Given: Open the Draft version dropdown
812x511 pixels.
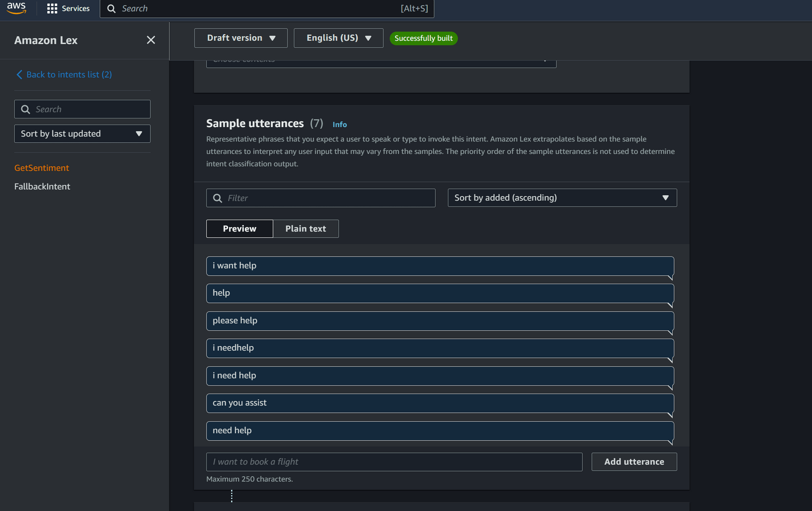Looking at the screenshot, I should [241, 38].
